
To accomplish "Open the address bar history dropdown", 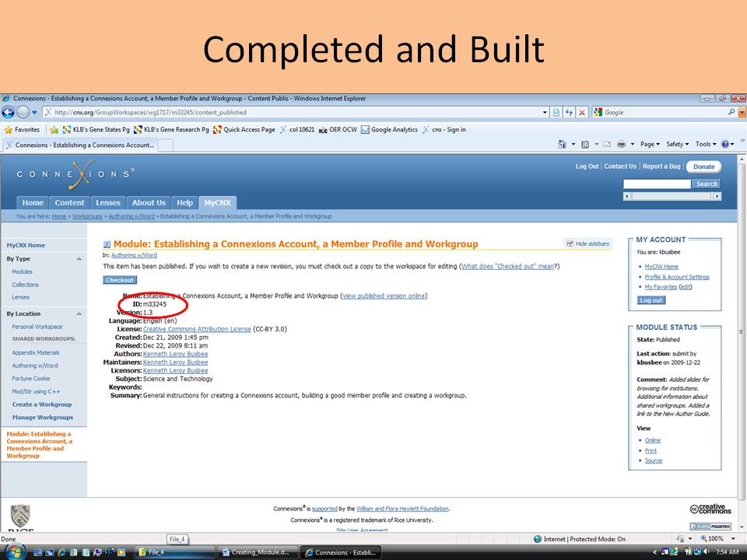I will click(545, 112).
